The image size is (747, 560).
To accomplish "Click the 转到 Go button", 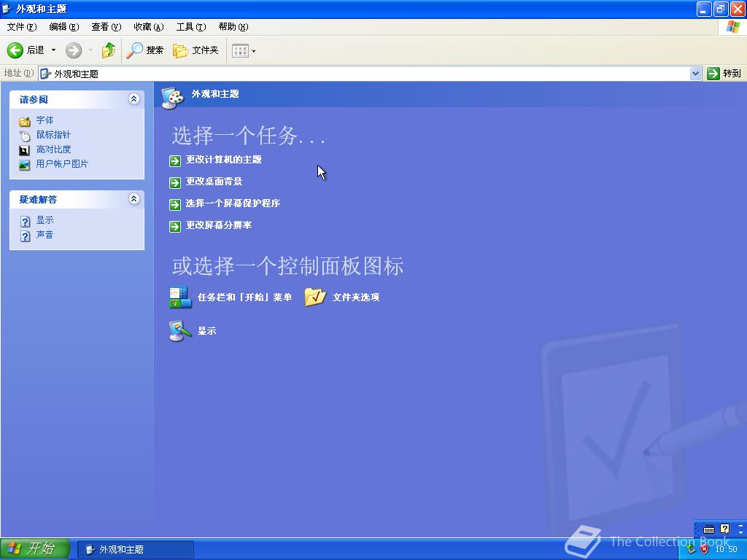I will (724, 74).
